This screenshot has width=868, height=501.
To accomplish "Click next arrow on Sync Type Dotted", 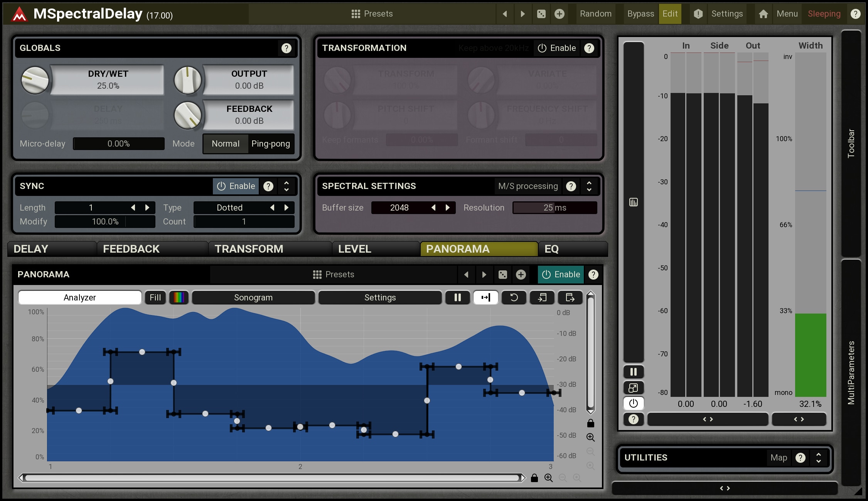I will [287, 207].
